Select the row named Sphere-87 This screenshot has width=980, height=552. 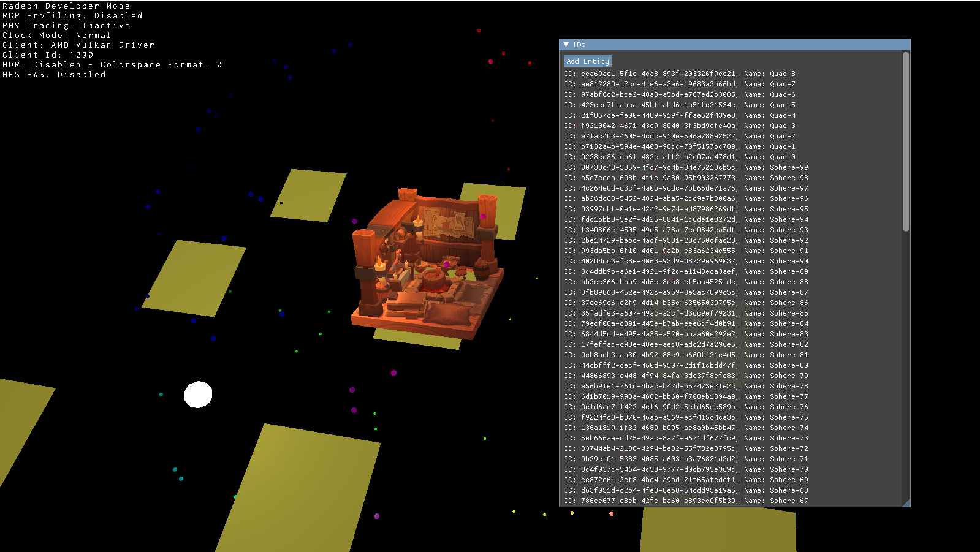686,292
